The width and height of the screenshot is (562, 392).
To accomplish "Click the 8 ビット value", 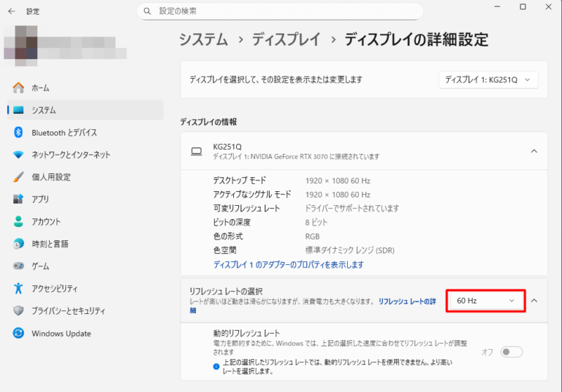I will point(316,222).
